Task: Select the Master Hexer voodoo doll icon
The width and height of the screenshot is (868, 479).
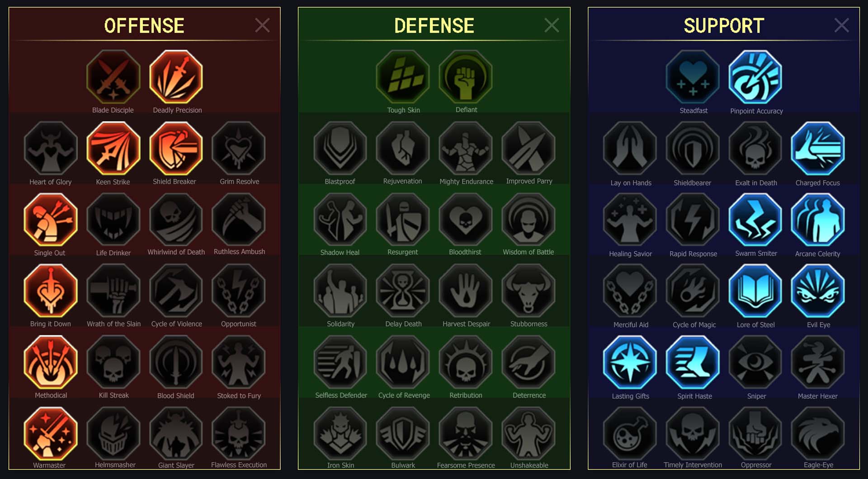Action: (818, 362)
